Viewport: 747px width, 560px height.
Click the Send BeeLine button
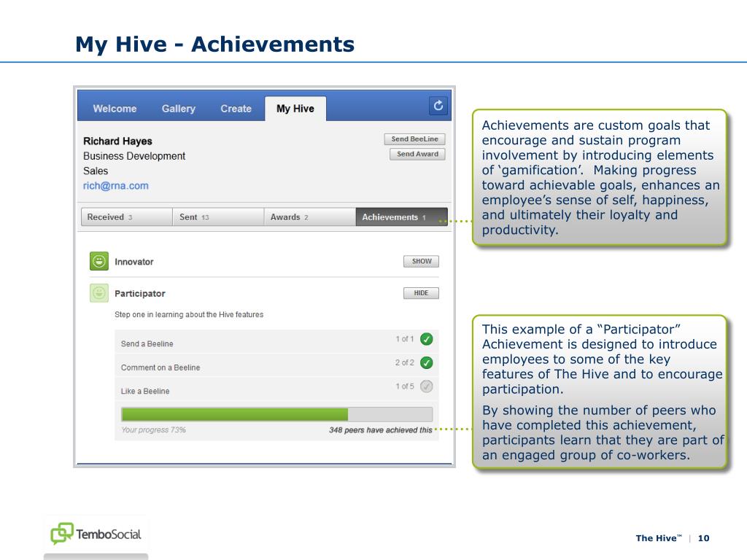(x=414, y=139)
